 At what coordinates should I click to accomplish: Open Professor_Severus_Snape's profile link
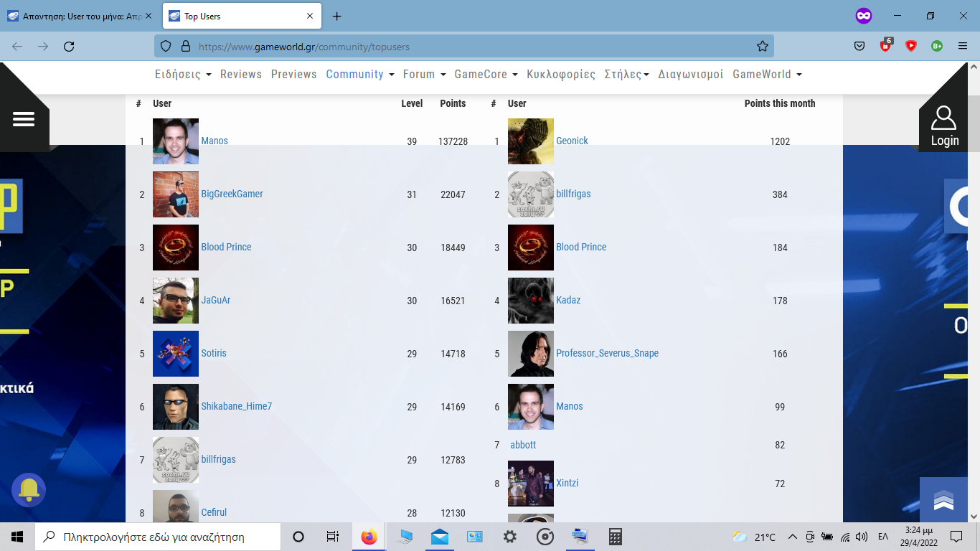click(x=607, y=353)
